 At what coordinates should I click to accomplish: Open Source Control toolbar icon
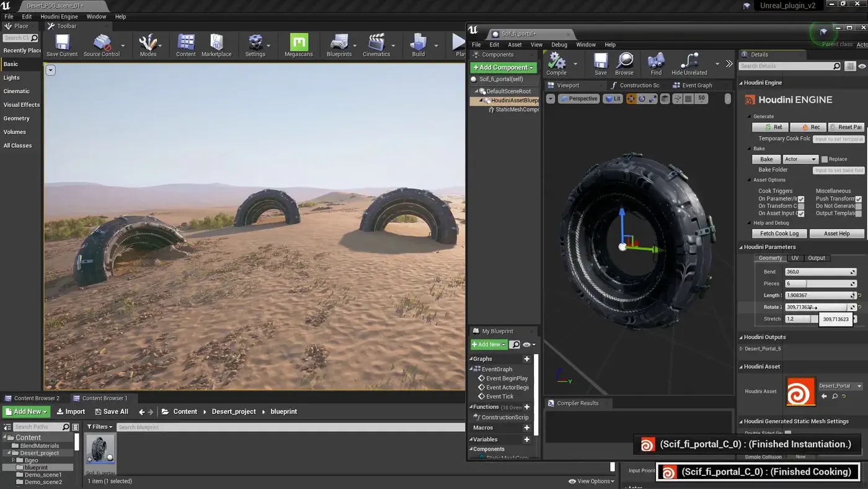pyautogui.click(x=102, y=45)
